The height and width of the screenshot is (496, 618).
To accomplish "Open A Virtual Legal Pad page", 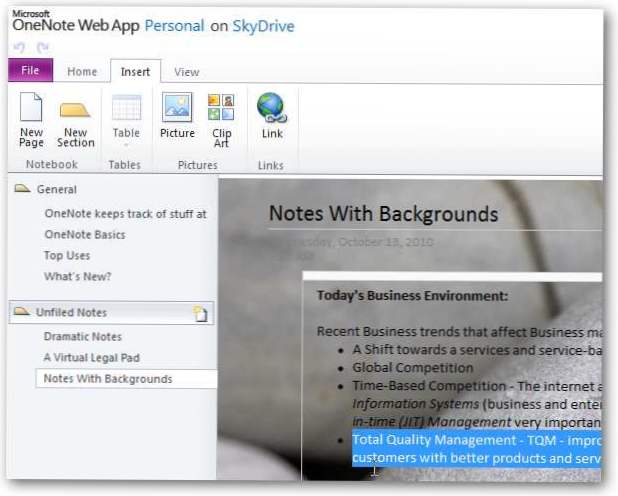I will point(91,358).
